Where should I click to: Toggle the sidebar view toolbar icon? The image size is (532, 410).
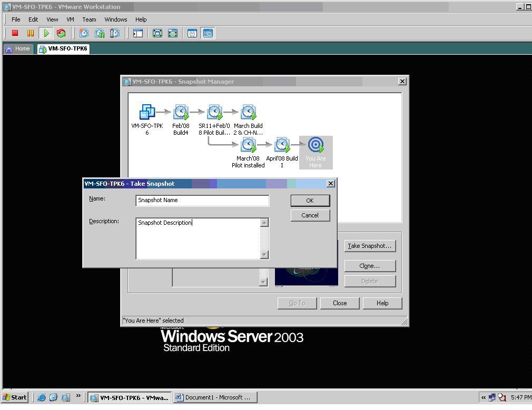tap(138, 33)
